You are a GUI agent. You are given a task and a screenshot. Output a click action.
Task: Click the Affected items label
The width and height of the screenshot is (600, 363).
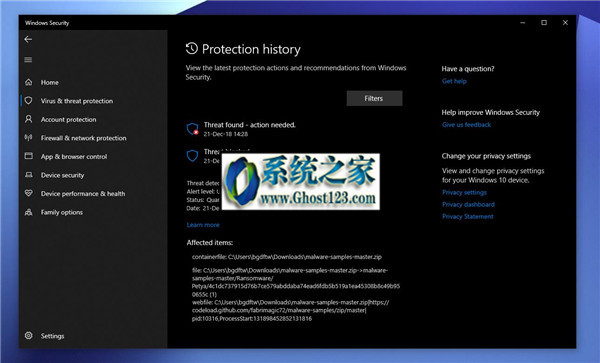[210, 243]
